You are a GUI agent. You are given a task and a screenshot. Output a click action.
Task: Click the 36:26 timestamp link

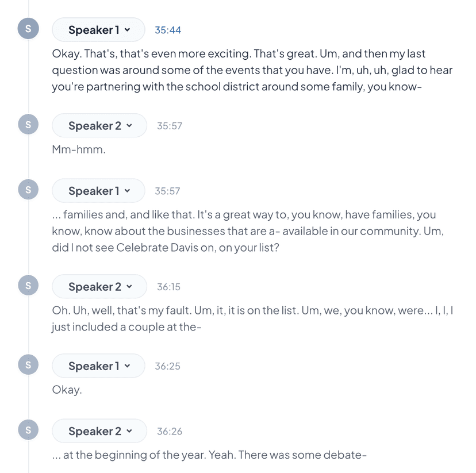click(167, 430)
